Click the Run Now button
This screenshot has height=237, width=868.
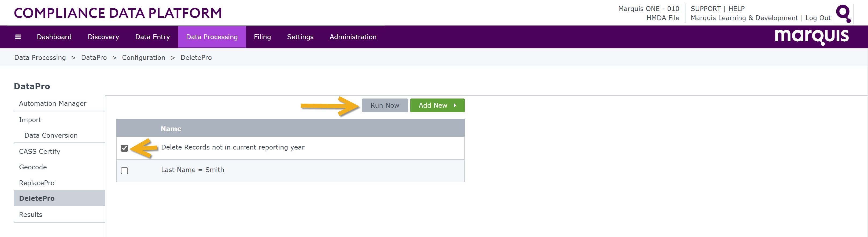click(385, 105)
